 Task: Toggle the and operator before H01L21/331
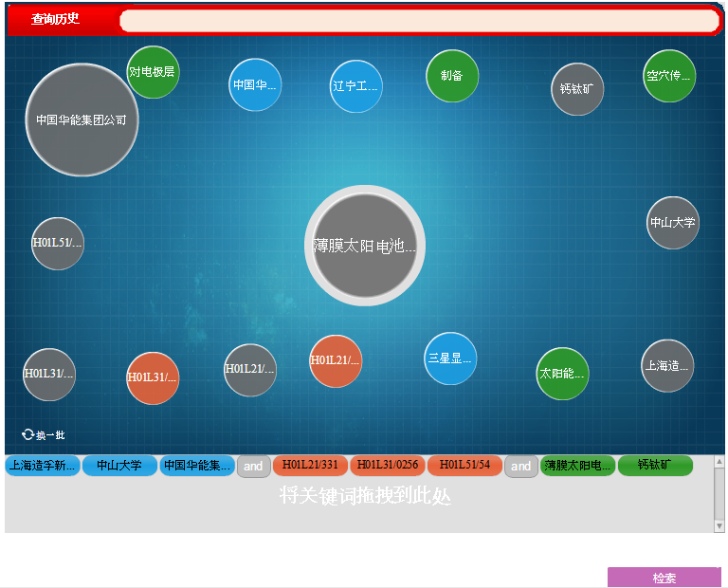[x=253, y=467]
